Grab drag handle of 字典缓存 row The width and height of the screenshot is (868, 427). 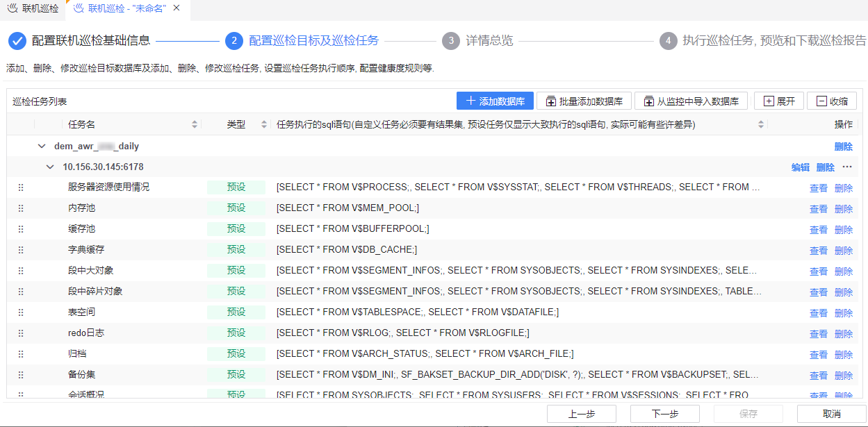[21, 250]
